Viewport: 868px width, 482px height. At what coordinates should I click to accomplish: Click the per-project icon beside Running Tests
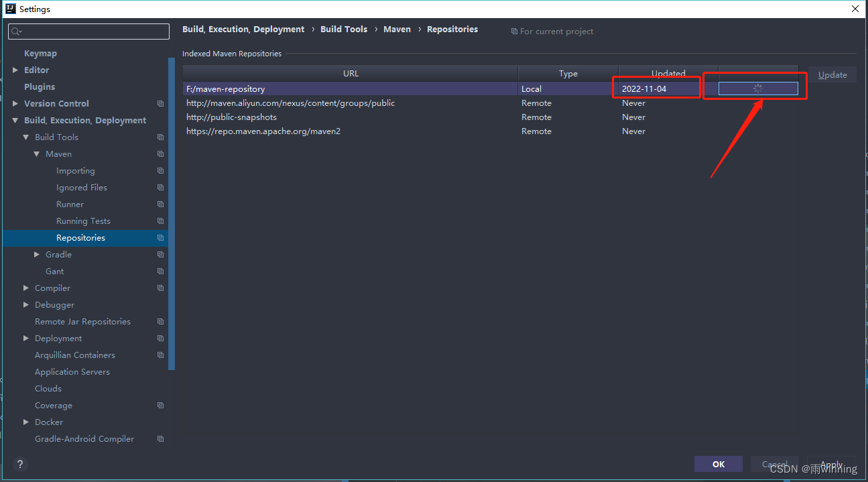pyautogui.click(x=160, y=221)
